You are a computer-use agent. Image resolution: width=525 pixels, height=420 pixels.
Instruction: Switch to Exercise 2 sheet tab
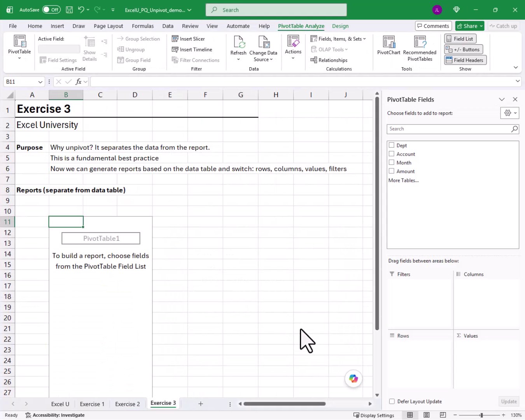tap(128, 404)
